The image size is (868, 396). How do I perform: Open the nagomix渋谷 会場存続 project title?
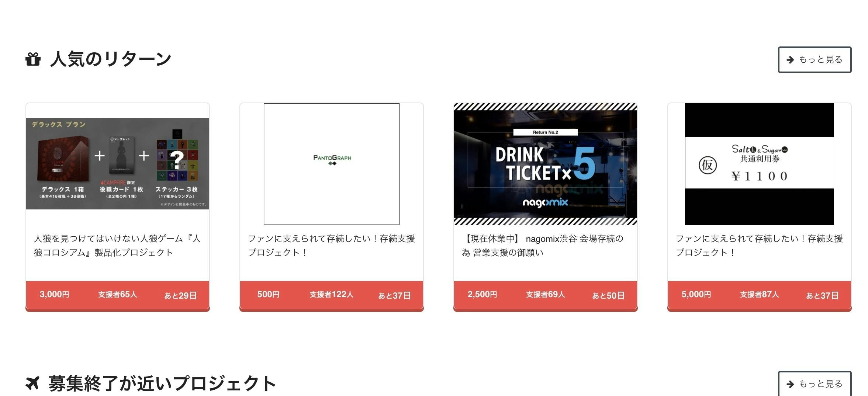543,246
